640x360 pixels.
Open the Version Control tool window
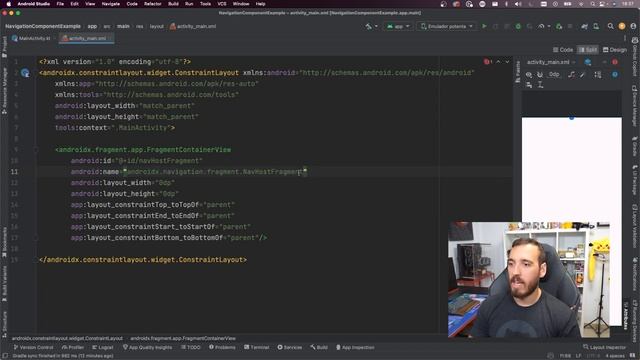(33, 347)
